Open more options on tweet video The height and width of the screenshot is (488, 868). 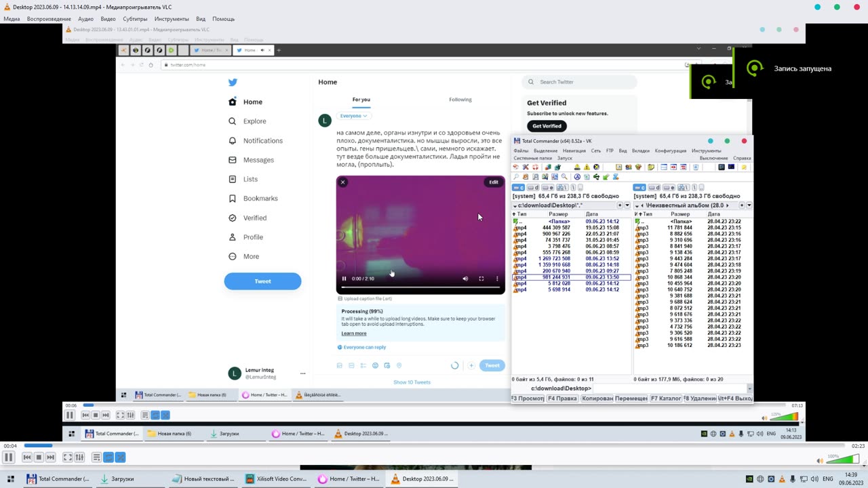tap(497, 279)
